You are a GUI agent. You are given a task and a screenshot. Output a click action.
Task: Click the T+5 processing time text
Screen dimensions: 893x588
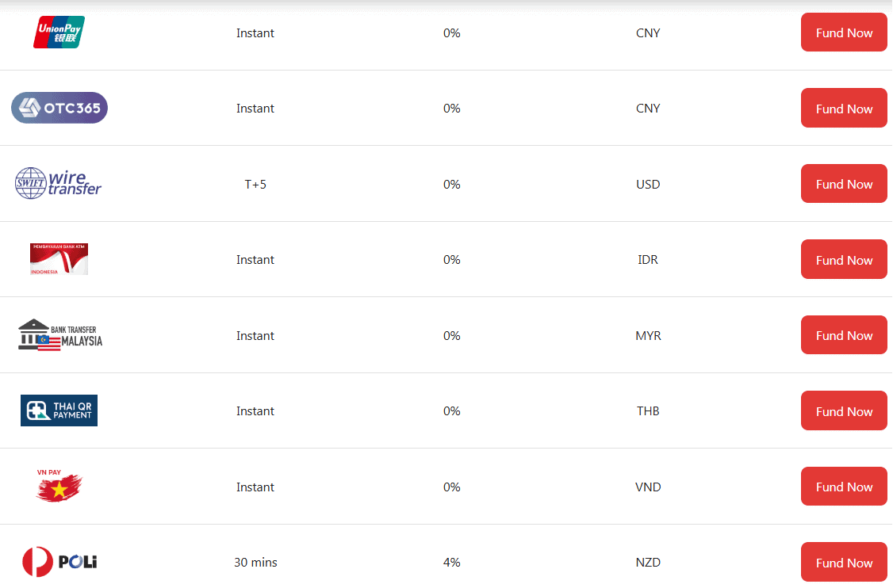255,183
